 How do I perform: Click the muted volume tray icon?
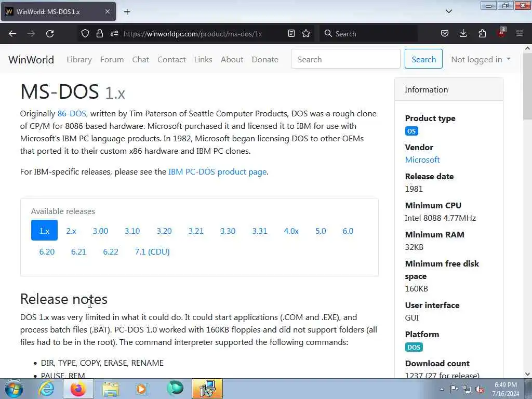click(x=480, y=389)
